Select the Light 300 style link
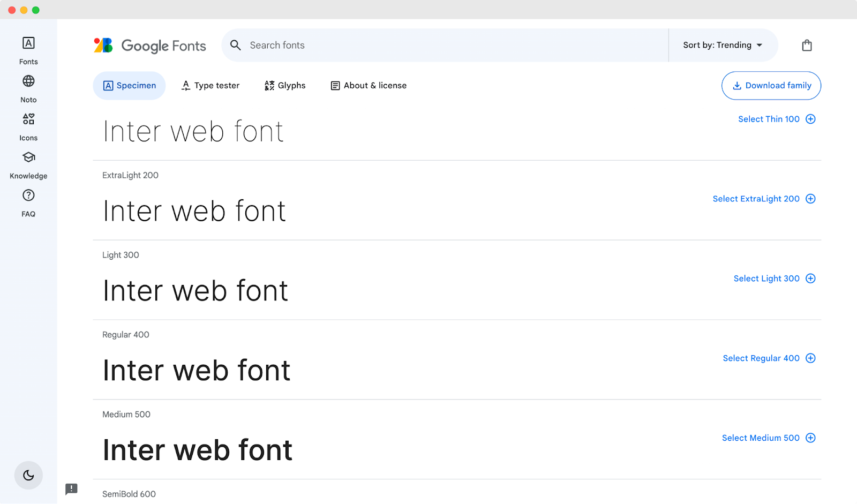Viewport: 857px width, 504px height. 766,278
